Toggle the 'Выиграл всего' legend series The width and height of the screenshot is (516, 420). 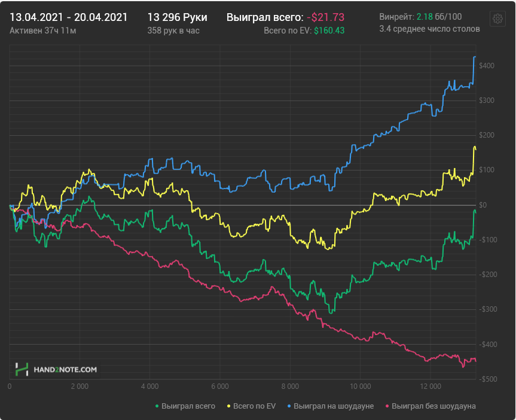coord(185,406)
